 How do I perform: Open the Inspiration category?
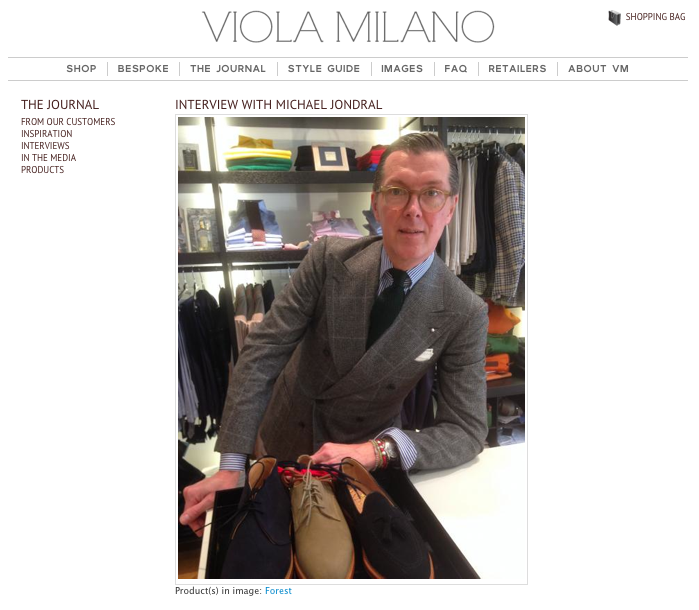point(46,134)
